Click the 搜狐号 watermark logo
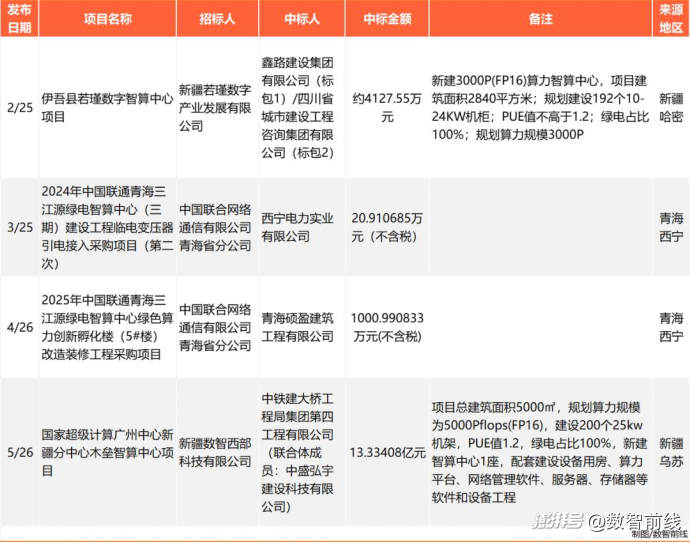The image size is (690, 542). pos(553,521)
